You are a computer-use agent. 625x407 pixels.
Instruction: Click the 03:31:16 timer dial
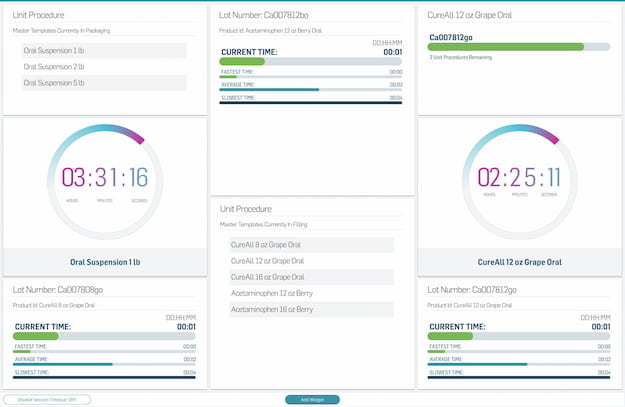click(x=105, y=182)
